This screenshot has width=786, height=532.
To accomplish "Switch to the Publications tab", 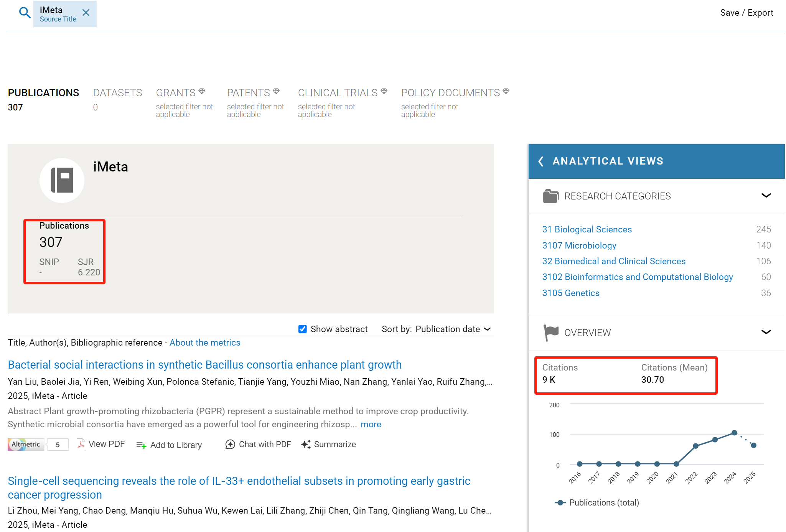I will point(43,93).
